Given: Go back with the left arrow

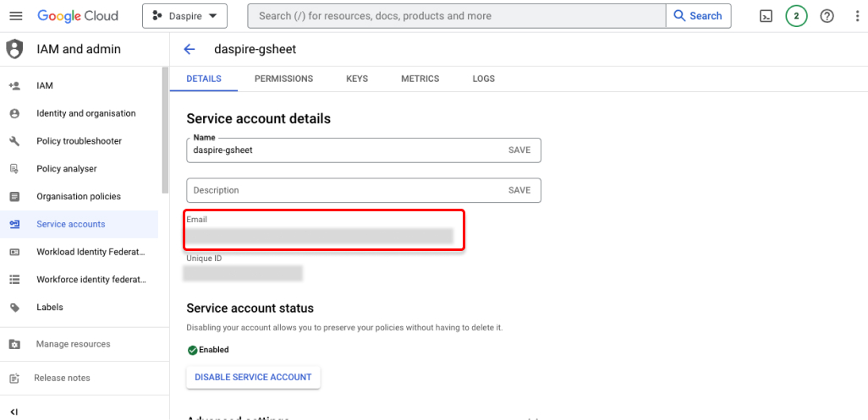Looking at the screenshot, I should (x=190, y=49).
